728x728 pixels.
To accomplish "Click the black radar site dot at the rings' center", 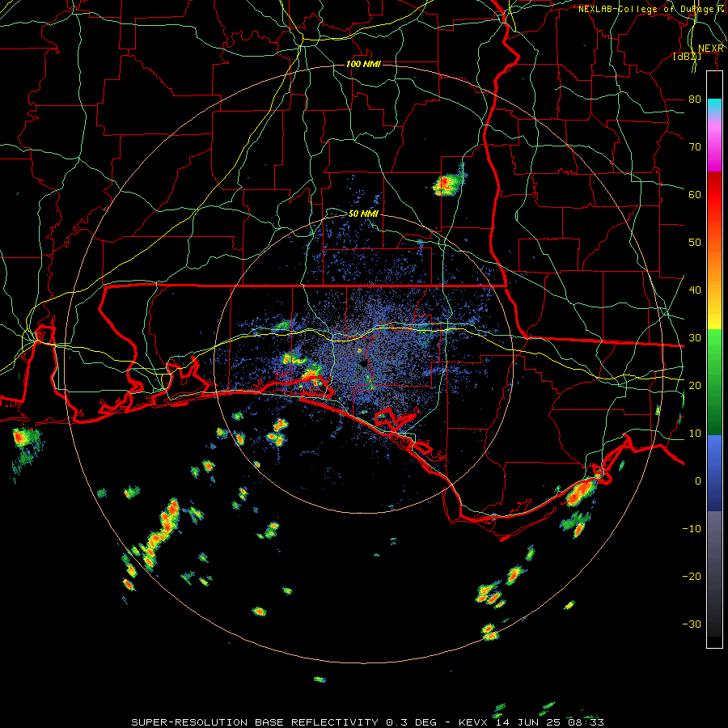I will (363, 363).
